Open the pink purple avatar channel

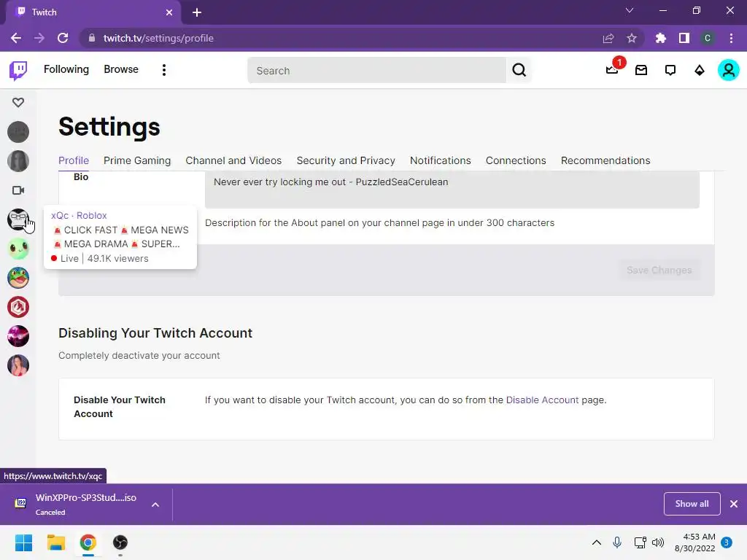(x=18, y=336)
